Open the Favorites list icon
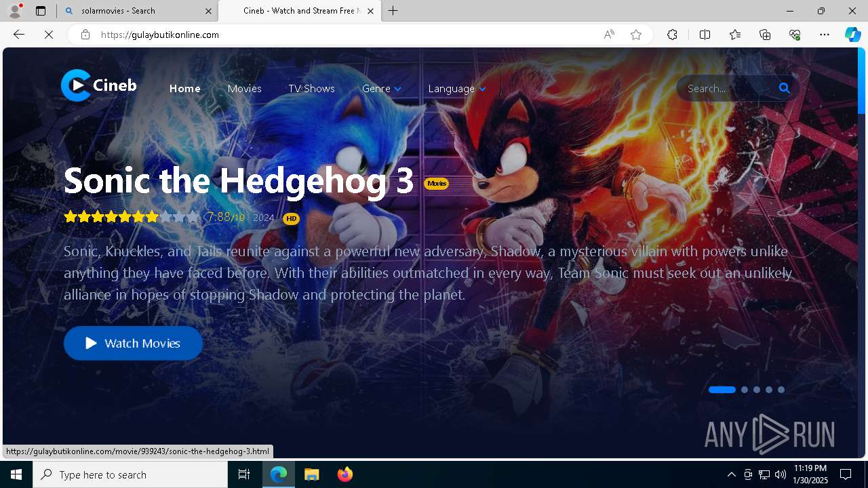Viewport: 868px width, 488px height. (x=735, y=35)
